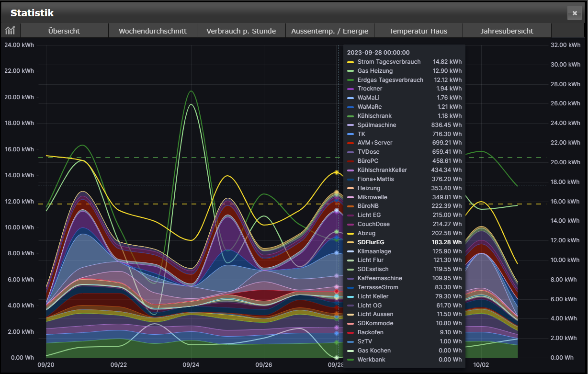
Task: Click the 09/22 x-axis date label
Action: 118,365
